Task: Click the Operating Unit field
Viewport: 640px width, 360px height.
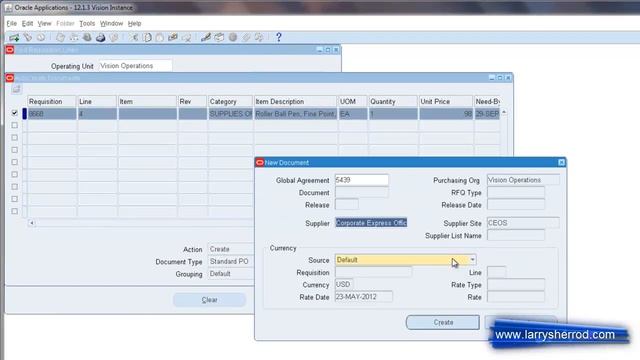Action: pos(135,66)
